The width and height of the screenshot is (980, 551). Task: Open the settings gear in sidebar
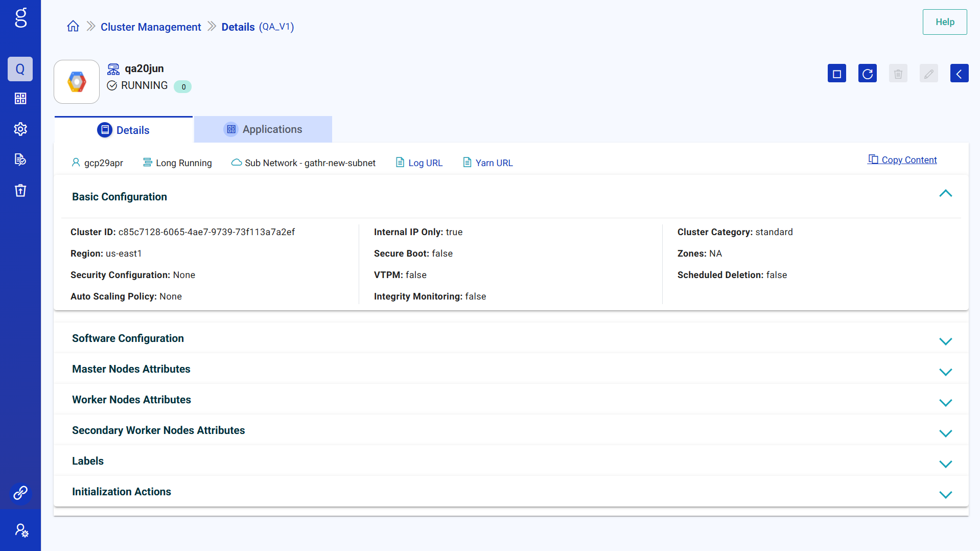(x=20, y=129)
